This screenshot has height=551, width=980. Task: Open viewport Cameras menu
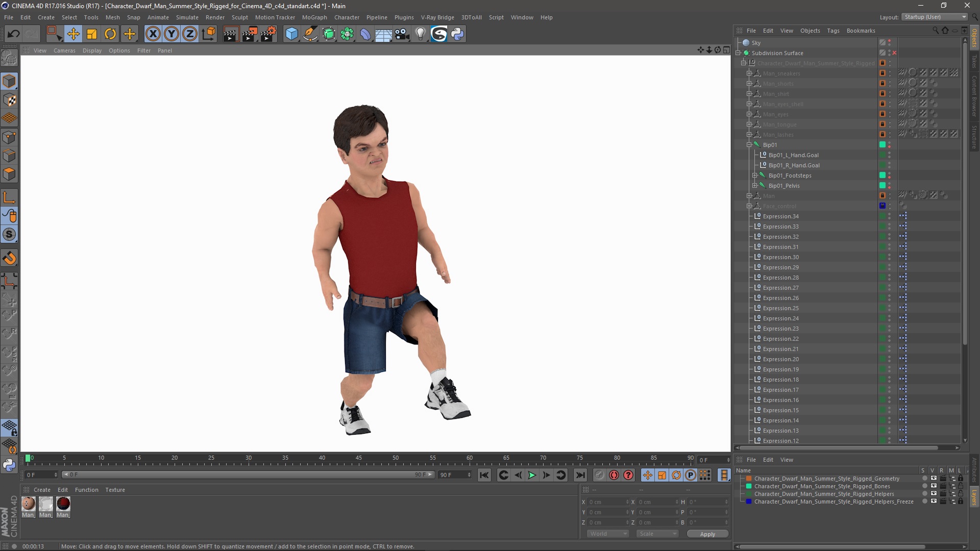tap(64, 51)
